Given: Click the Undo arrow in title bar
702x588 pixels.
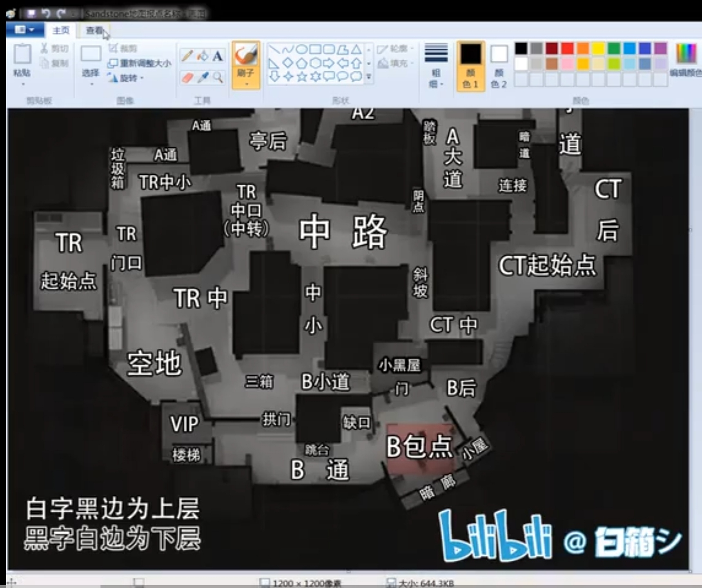Looking at the screenshot, I should point(46,13).
